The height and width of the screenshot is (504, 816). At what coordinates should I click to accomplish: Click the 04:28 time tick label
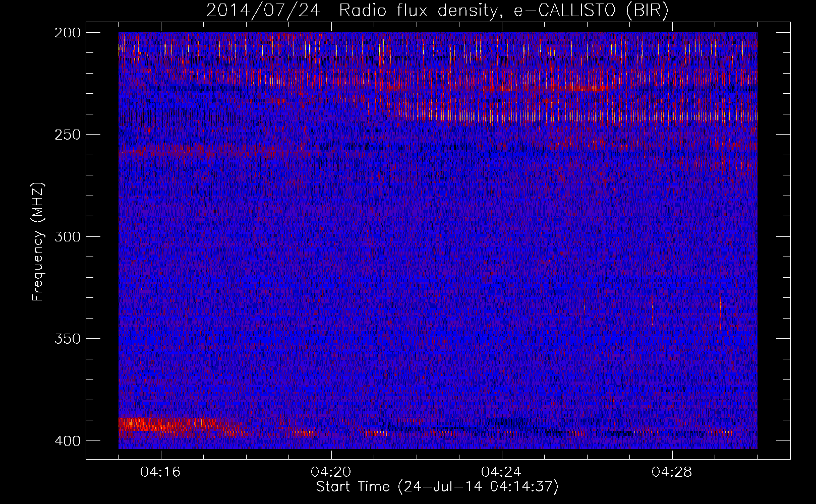point(672,472)
